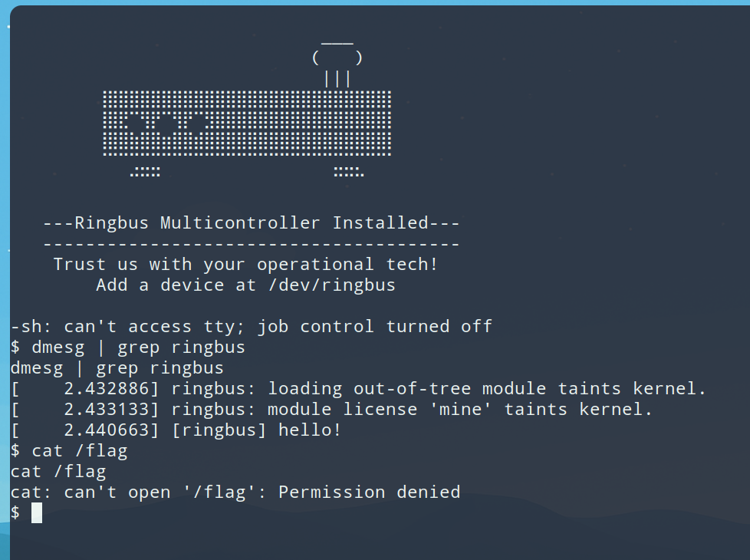Click the terminal cursor block at the prompt
750x560 pixels.
pyautogui.click(x=37, y=512)
